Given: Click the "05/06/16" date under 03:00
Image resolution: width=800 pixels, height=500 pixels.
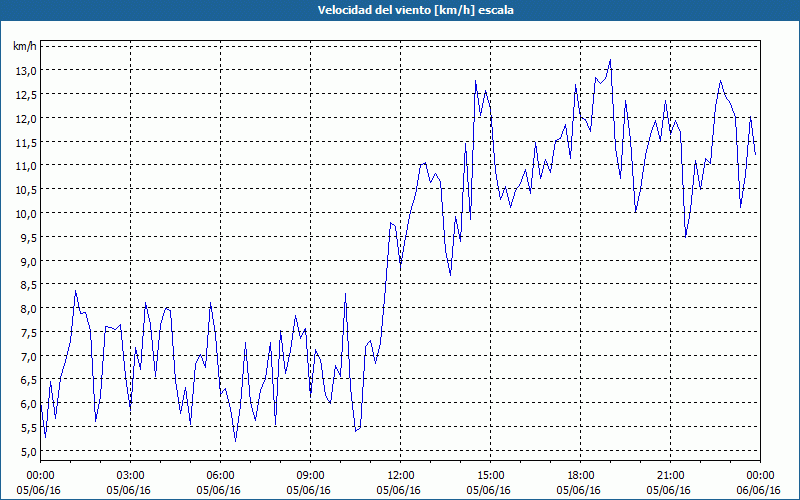Looking at the screenshot, I should click(x=129, y=490).
